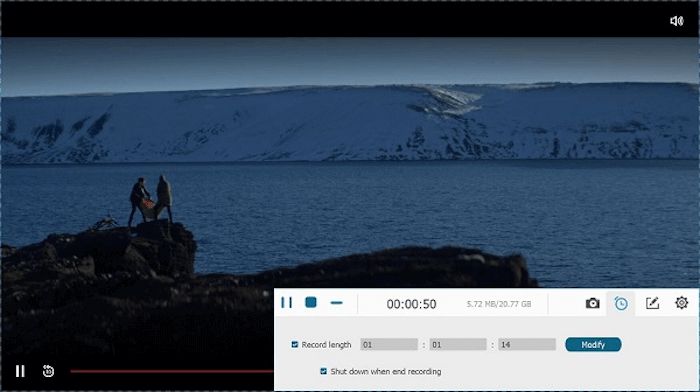
Task: Seek along the red video progress bar
Action: click(x=172, y=371)
